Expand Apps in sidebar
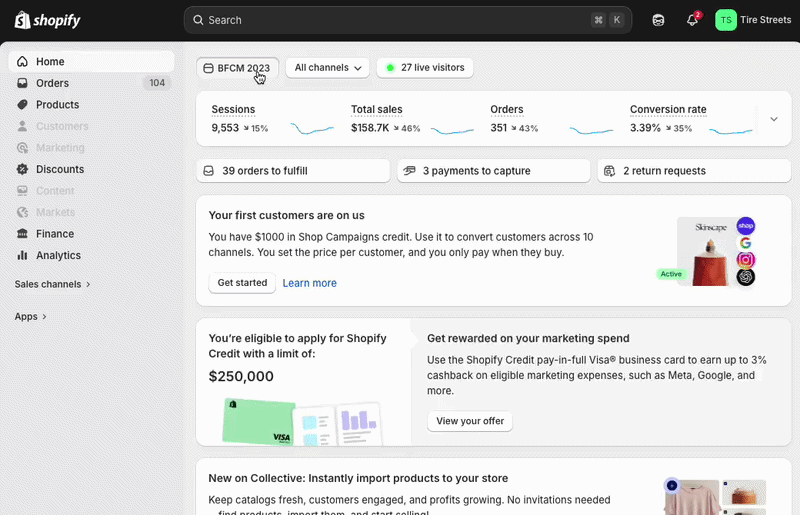This screenshot has height=515, width=800. pos(31,316)
